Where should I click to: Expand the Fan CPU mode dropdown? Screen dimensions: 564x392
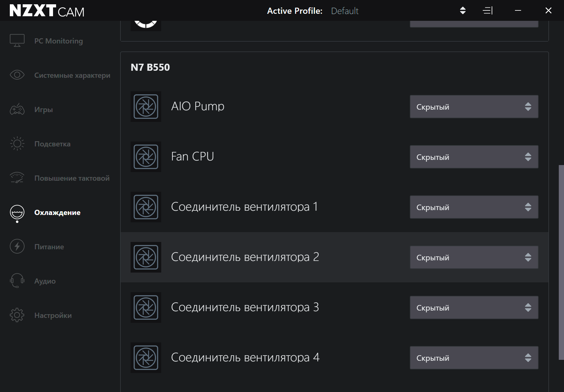point(474,157)
